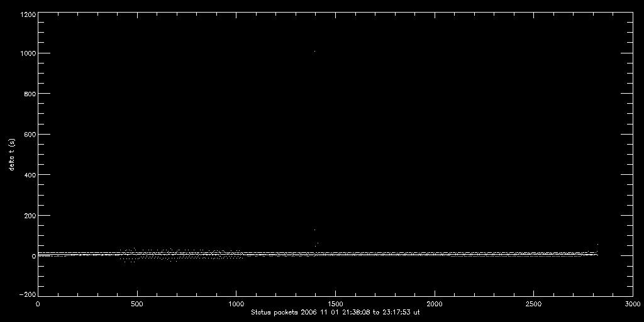Image resolution: width=644 pixels, height=322 pixels.
Task: Click the scattered data cluster near packet 500
Action: 135,255
